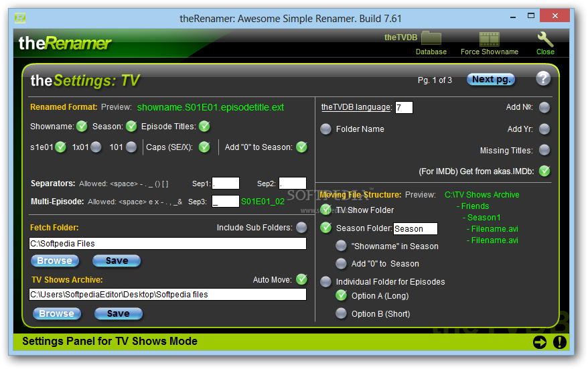The height and width of the screenshot is (369, 588).
Task: Click the Season1 folder preview entry
Action: coord(482,218)
